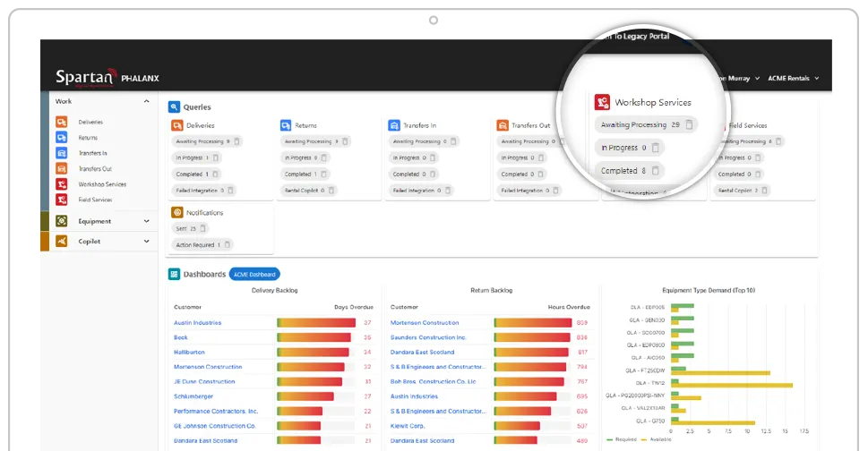Expand the Copilot sidebar section

tap(147, 241)
